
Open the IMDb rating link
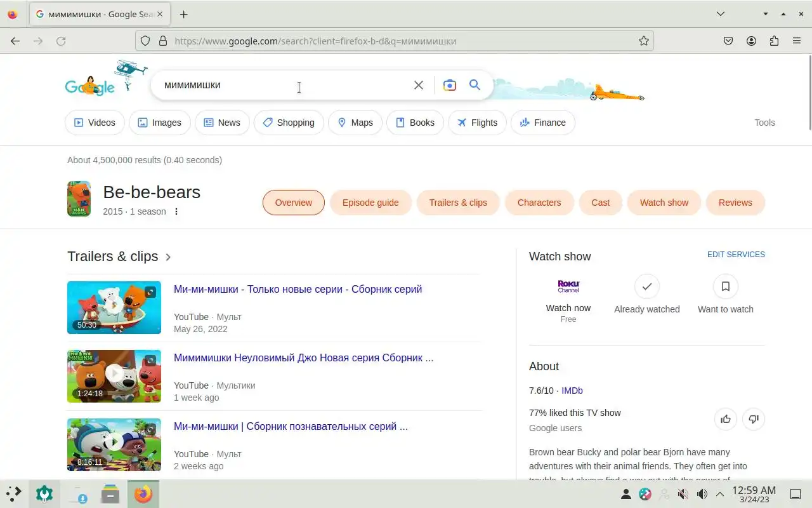(x=572, y=391)
